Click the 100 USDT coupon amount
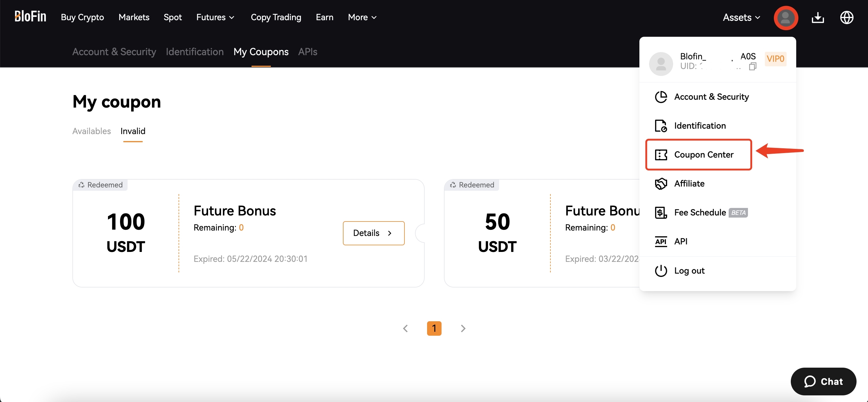The height and width of the screenshot is (402, 868). [126, 232]
